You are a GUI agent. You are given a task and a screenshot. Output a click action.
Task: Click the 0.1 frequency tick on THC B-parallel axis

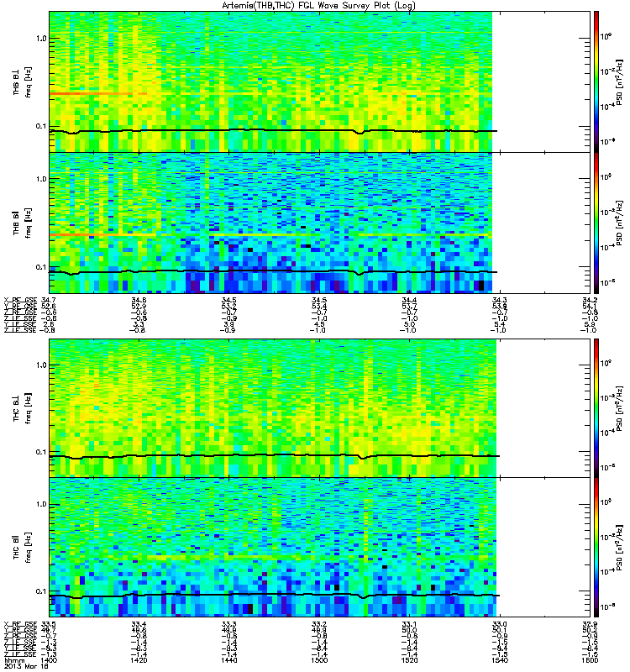[x=41, y=591]
